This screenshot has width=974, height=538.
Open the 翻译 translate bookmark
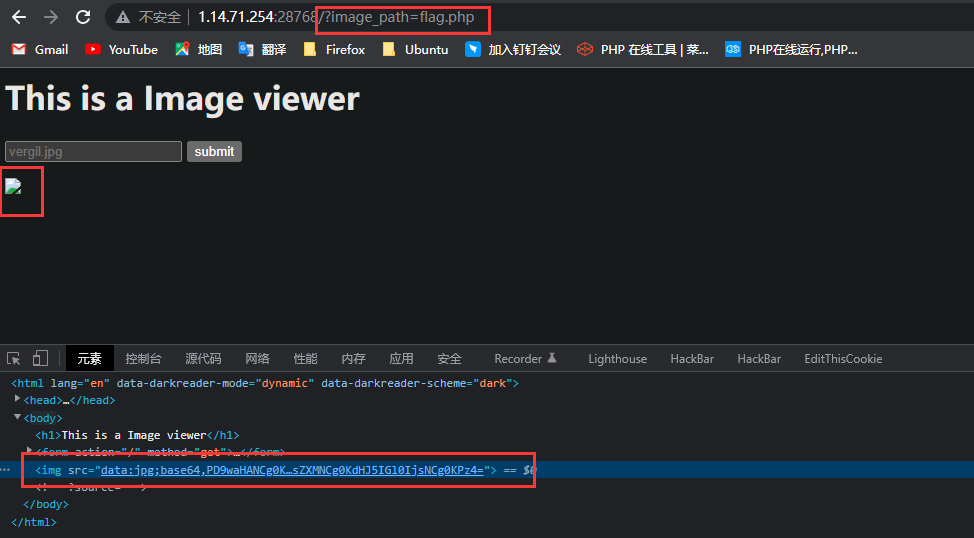pyautogui.click(x=262, y=49)
